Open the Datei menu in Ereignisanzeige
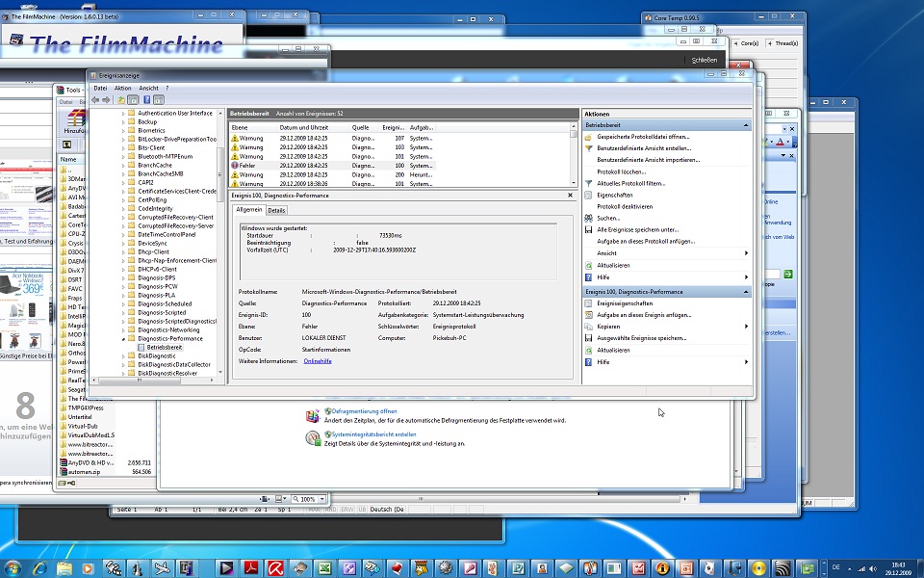 100,89
